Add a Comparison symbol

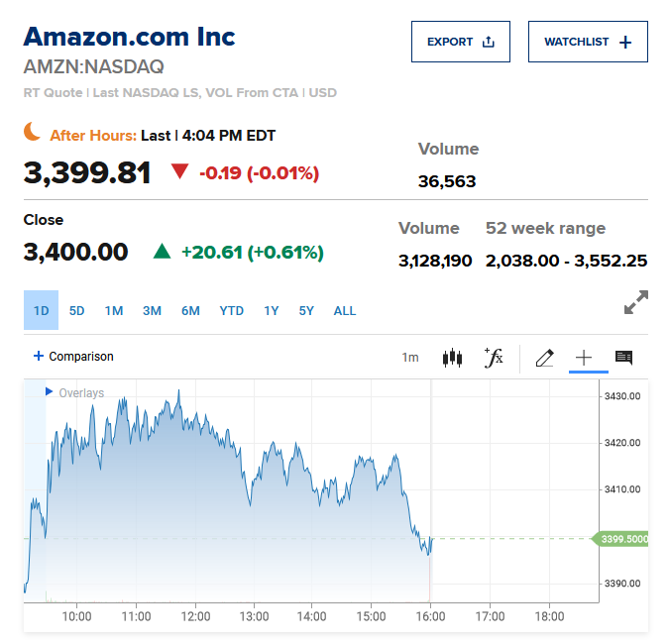point(73,357)
